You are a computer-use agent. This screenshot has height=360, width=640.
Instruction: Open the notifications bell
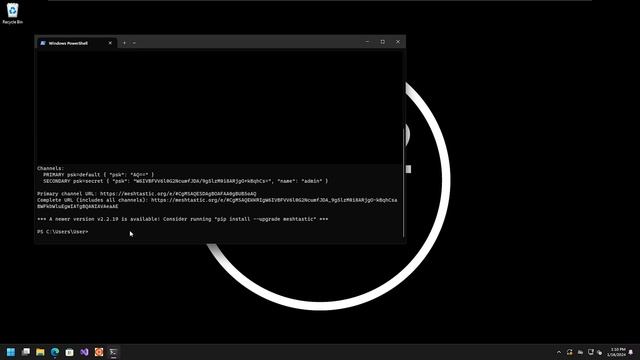631,352
